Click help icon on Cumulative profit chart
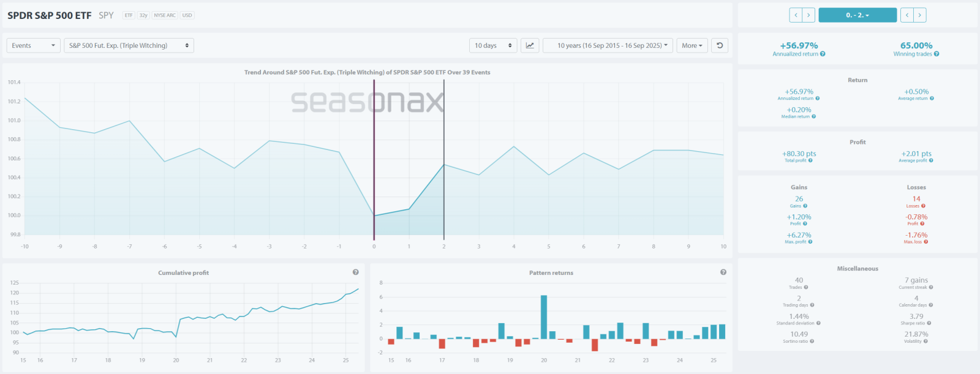The image size is (980, 374). tap(355, 272)
